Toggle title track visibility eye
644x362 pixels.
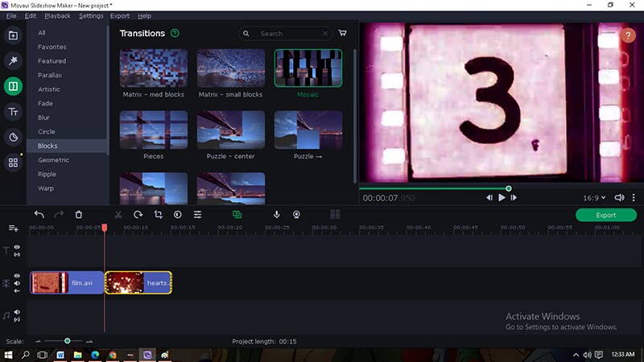(x=17, y=247)
